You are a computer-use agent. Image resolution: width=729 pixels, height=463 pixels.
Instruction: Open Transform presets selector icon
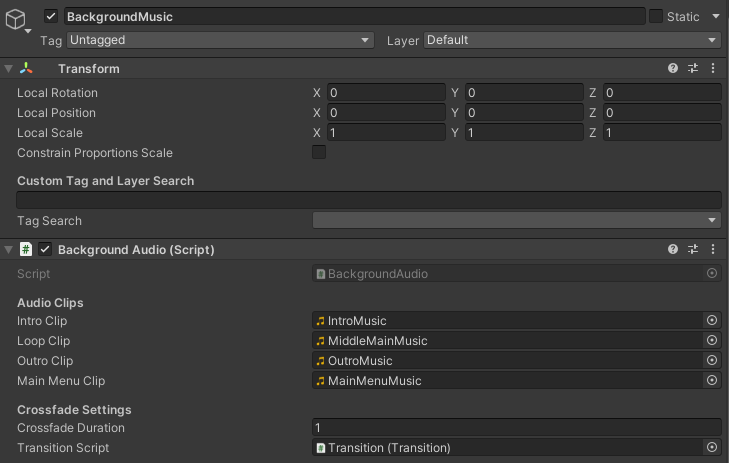(693, 69)
